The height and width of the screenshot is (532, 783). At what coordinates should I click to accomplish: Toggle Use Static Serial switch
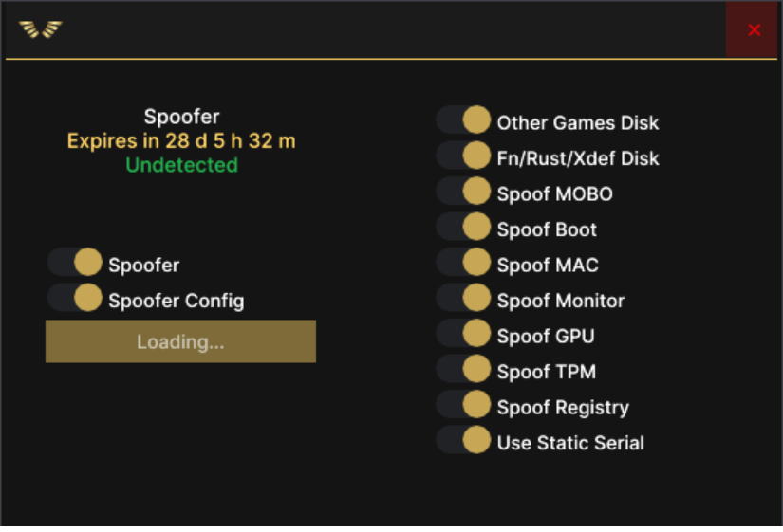(464, 441)
